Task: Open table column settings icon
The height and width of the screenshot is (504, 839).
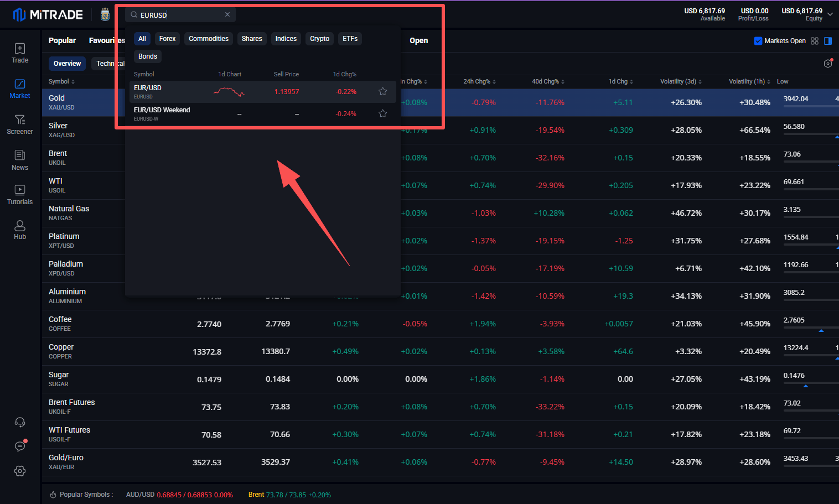Action: pyautogui.click(x=828, y=64)
